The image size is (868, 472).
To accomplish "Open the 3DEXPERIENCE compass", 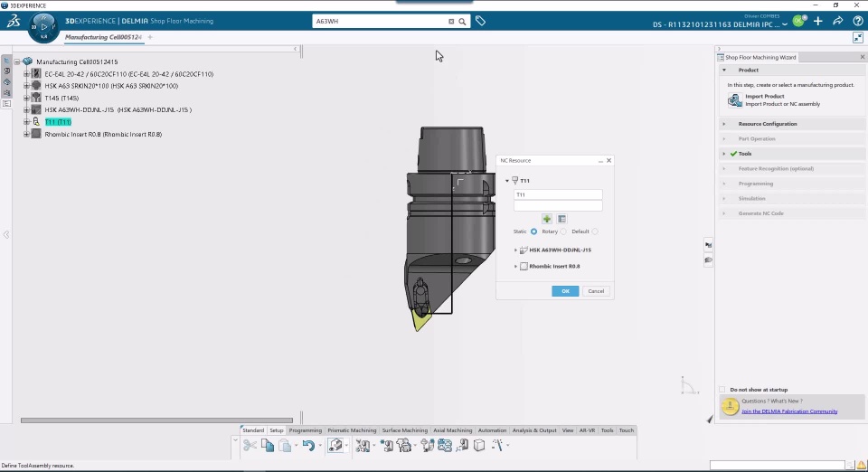I will click(43, 26).
